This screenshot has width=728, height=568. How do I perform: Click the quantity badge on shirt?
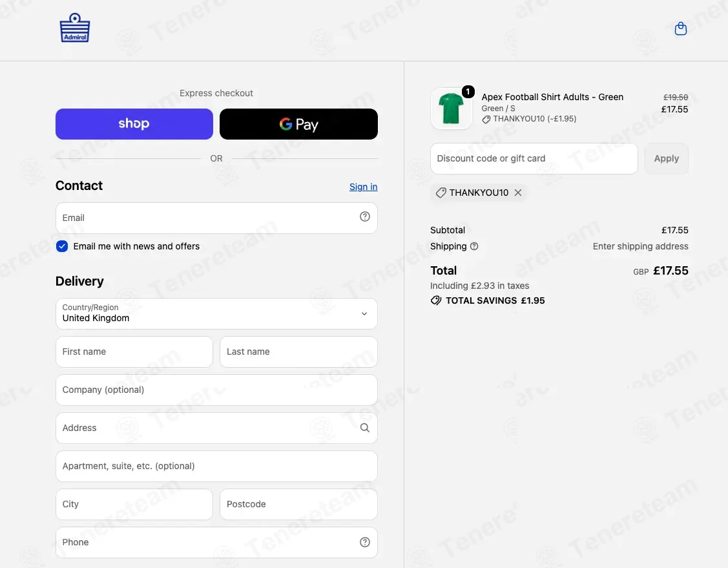pyautogui.click(x=468, y=92)
